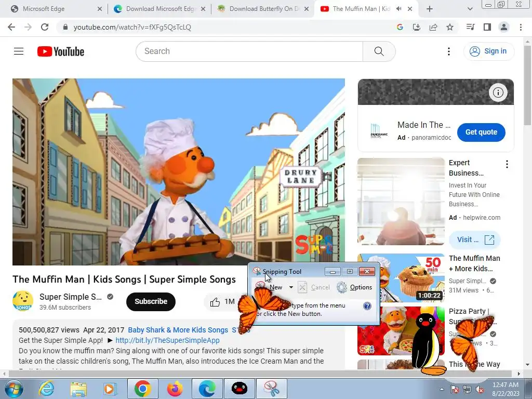Click the Snipping Tool taskbar icon
Screen dimensions: 532x399
(271, 389)
